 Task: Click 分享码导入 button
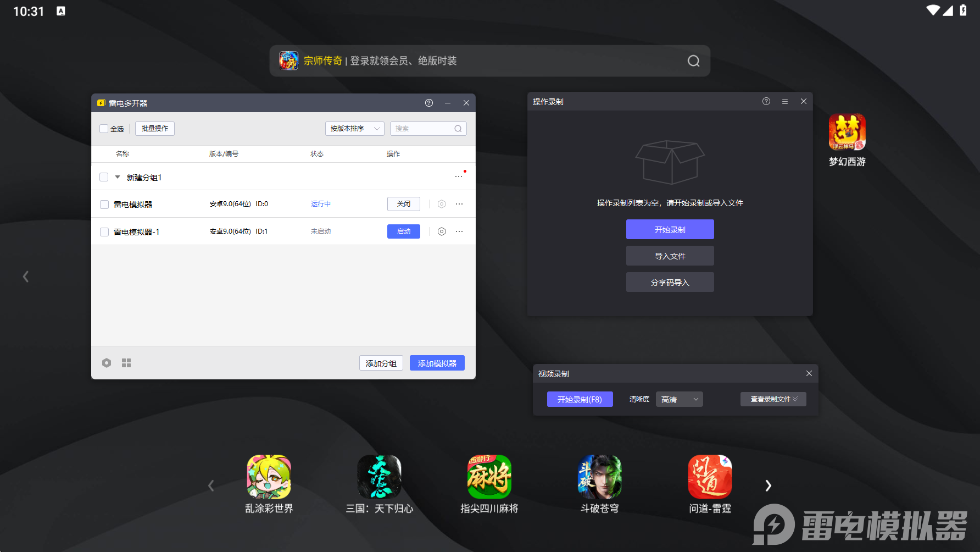[670, 282]
